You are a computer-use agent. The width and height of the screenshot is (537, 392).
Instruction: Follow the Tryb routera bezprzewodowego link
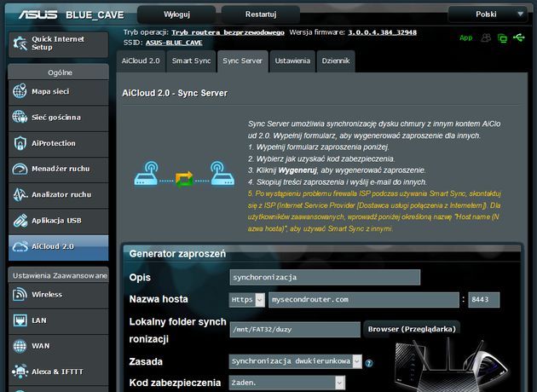point(228,32)
